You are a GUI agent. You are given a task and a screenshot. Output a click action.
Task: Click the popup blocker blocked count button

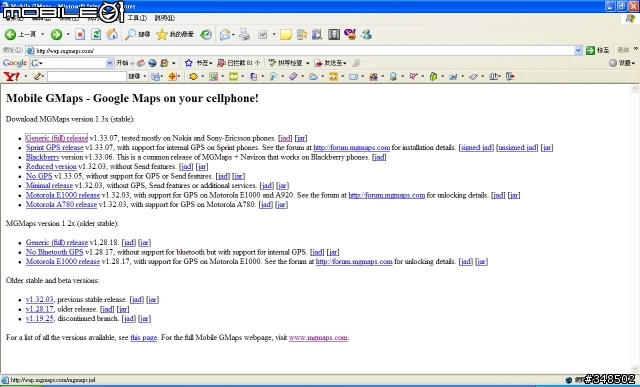[239, 63]
